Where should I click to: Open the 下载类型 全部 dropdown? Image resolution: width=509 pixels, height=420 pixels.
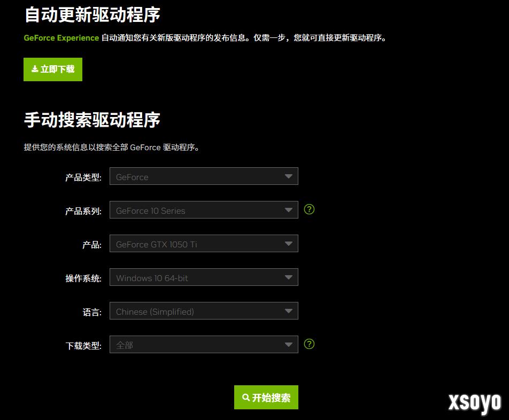[204, 345]
